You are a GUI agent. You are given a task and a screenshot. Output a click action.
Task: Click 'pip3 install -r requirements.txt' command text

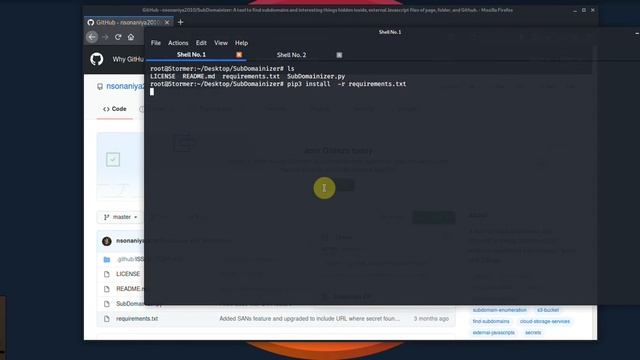click(x=347, y=84)
